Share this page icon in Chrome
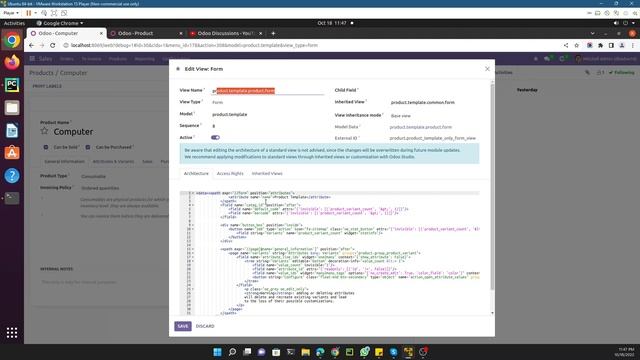 click(566, 45)
